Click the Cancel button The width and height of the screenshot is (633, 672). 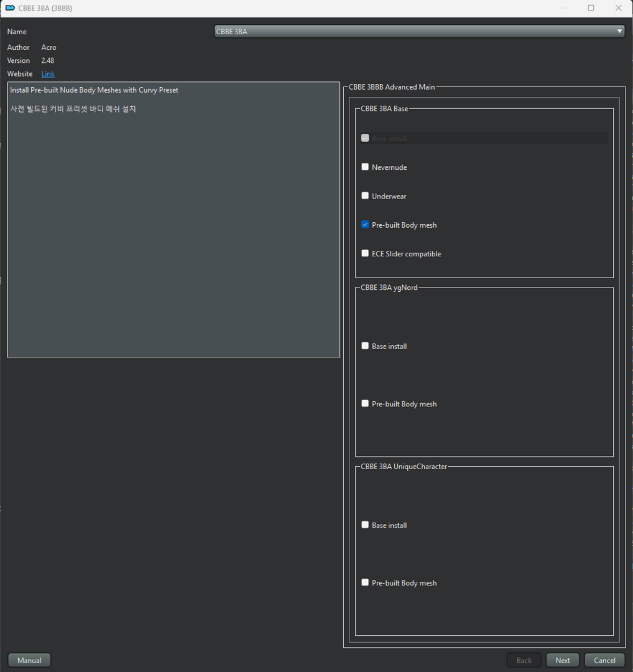[604, 660]
